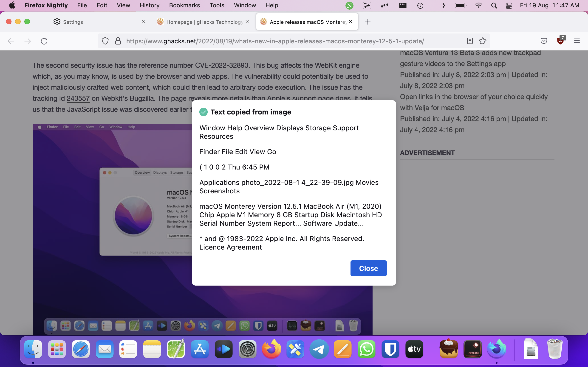Open System Preferences in dock
The width and height of the screenshot is (588, 367).
coord(248,349)
